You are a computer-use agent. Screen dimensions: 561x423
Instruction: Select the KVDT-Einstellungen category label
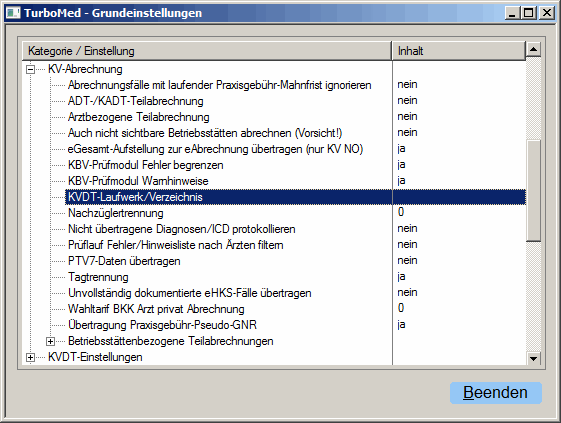tap(95, 357)
